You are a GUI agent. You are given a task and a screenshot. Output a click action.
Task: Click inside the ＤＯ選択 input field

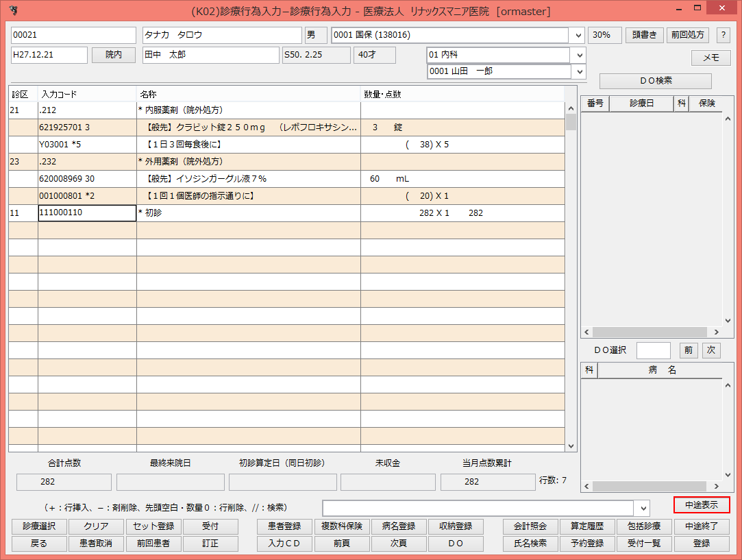654,350
